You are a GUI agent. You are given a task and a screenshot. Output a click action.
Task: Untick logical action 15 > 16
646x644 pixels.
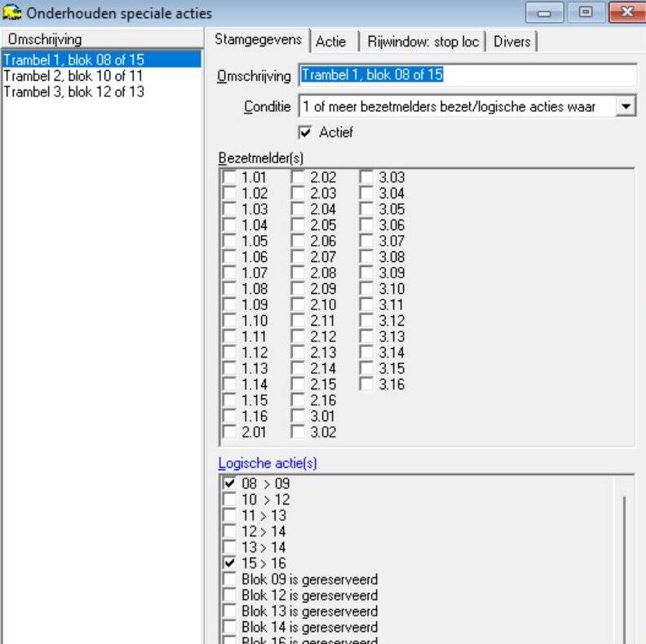coord(229,563)
